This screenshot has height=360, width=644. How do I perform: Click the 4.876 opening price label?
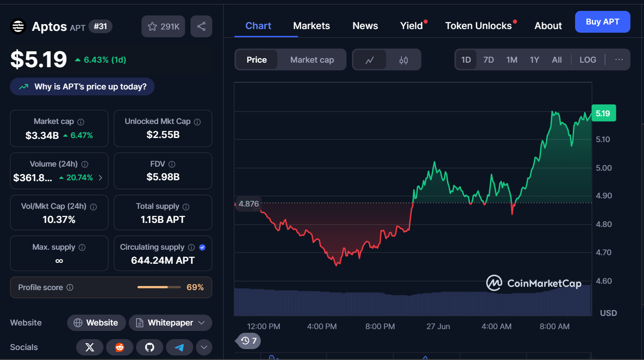pos(249,204)
